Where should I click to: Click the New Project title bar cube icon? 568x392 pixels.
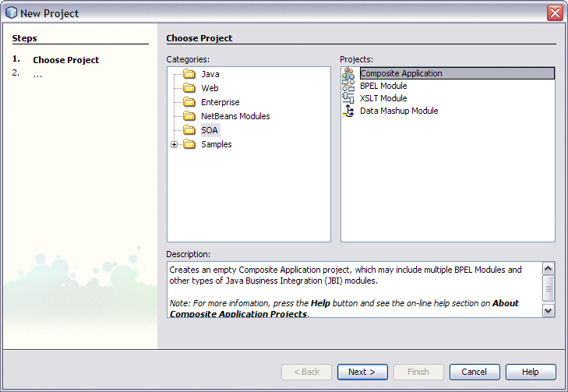[x=11, y=13]
